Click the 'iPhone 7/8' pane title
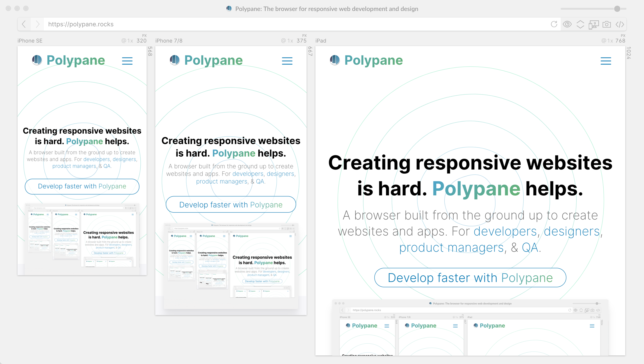Screen dimensions: 644x364 169,41
